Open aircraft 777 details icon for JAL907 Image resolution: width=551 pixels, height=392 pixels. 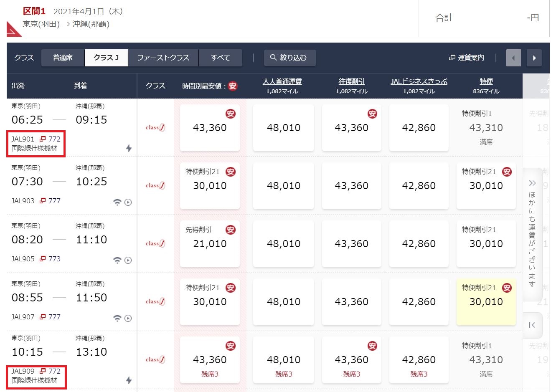coord(43,317)
